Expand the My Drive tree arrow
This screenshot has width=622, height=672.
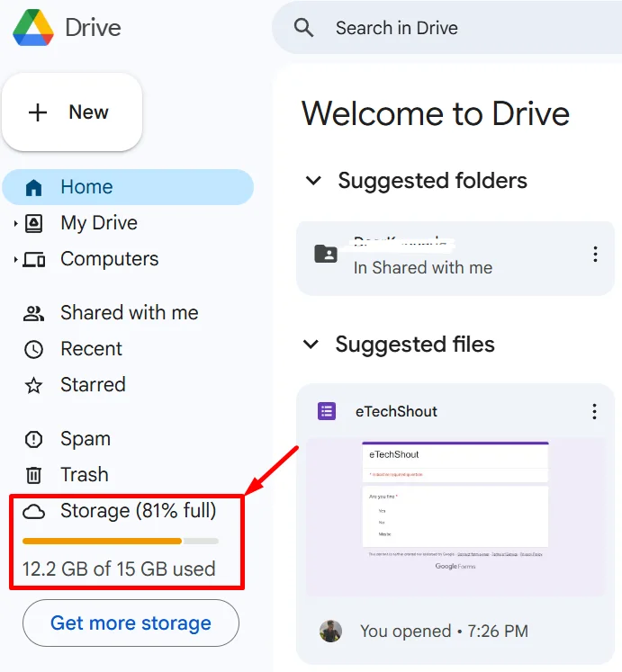(16, 224)
